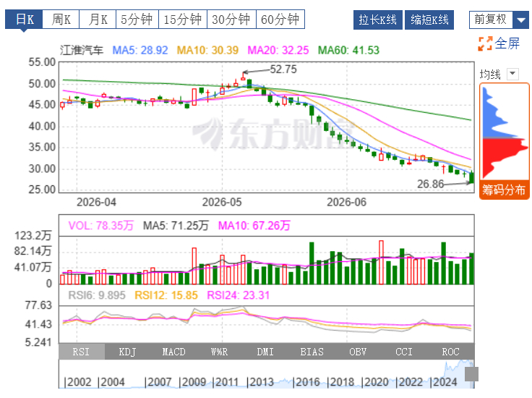
Task: Click the 2011 marker on timeline
Action: [226, 382]
